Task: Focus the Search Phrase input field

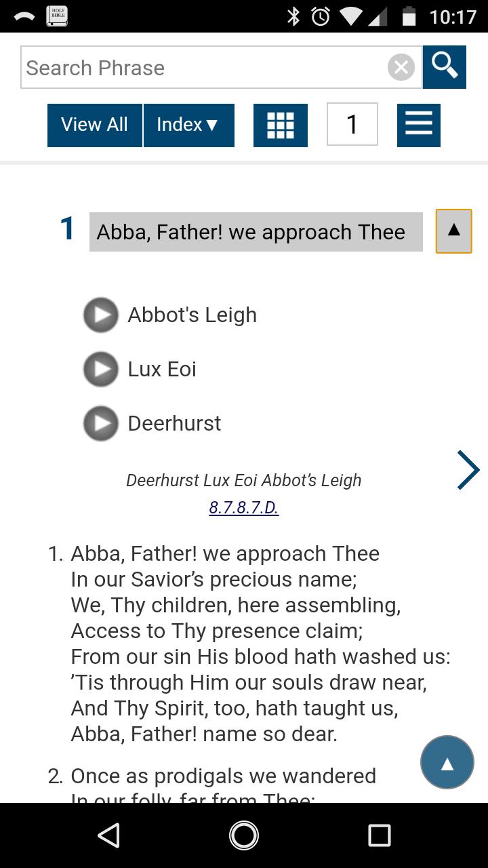Action: tap(203, 67)
